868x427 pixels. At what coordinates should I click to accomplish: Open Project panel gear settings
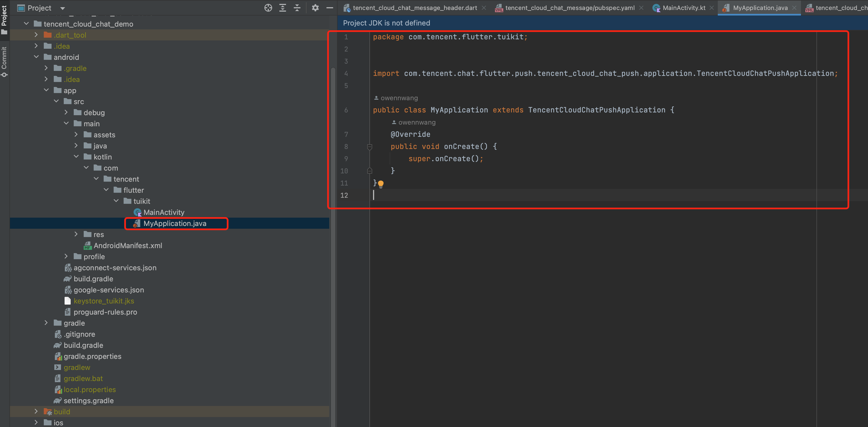315,8
